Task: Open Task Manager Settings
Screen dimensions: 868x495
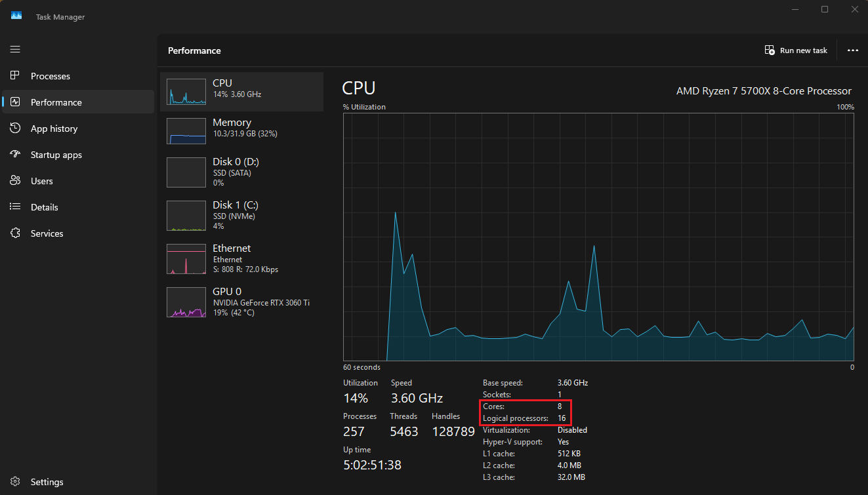Action: (78, 482)
